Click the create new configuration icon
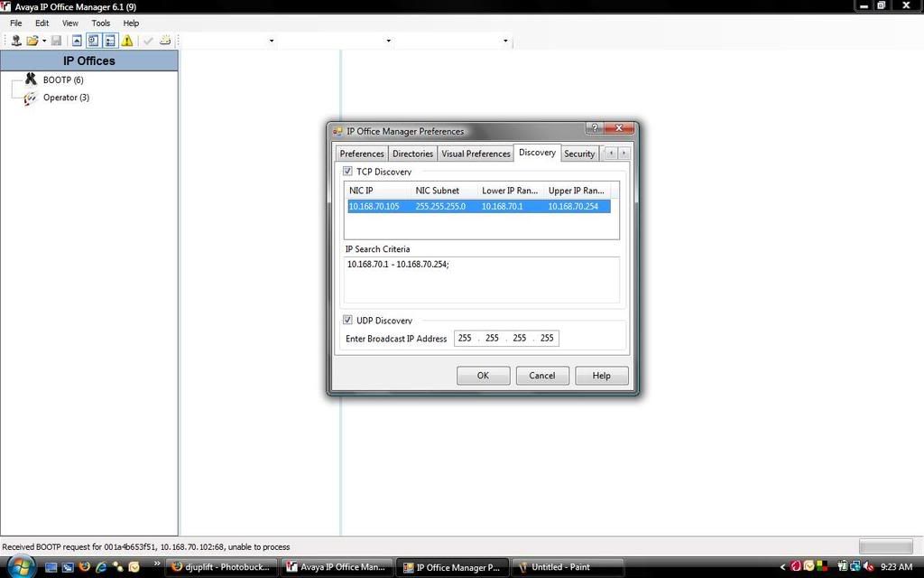This screenshot has height=578, width=924. [165, 41]
